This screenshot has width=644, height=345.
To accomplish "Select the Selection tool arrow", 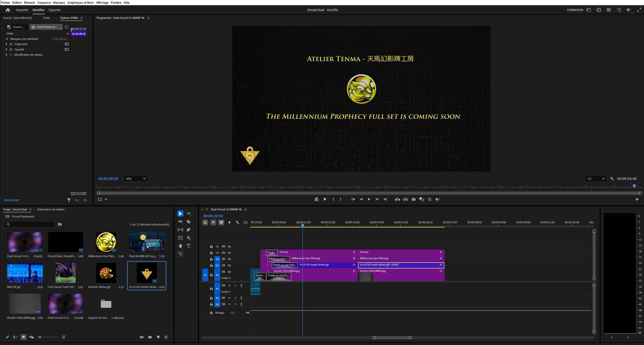I will (180, 214).
